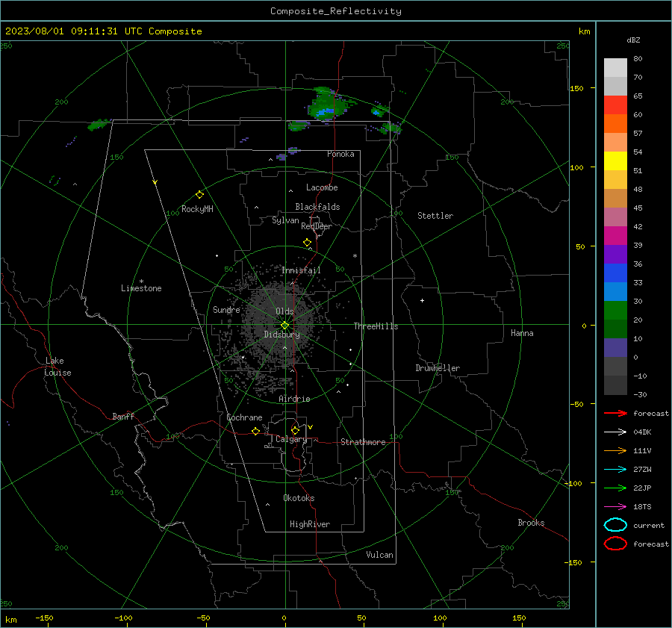Click the RockyMH label
672x628 pixels.
coord(198,209)
